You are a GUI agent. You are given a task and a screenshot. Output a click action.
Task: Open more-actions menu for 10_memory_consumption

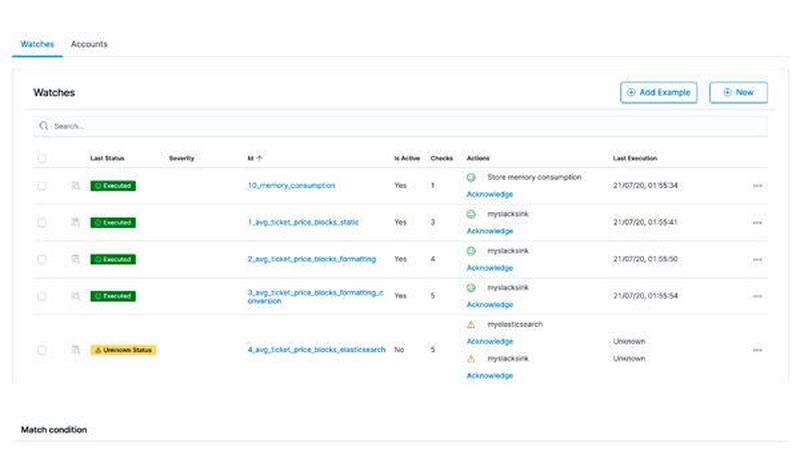click(757, 186)
